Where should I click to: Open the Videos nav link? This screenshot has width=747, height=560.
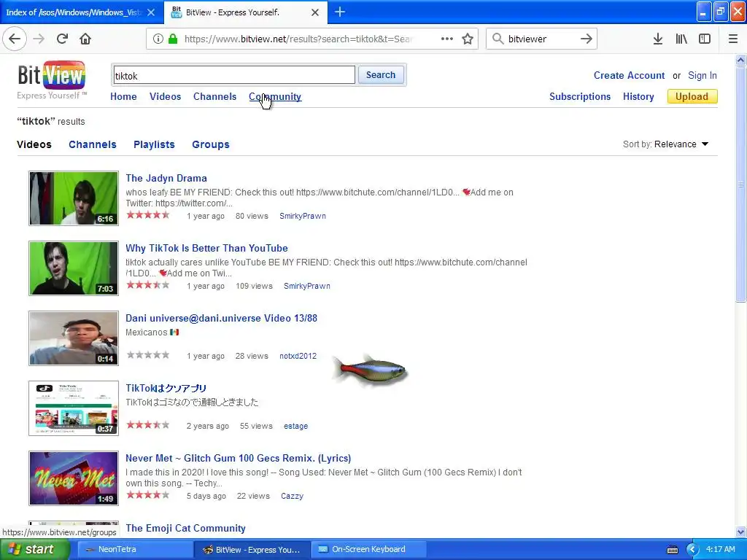(x=166, y=97)
